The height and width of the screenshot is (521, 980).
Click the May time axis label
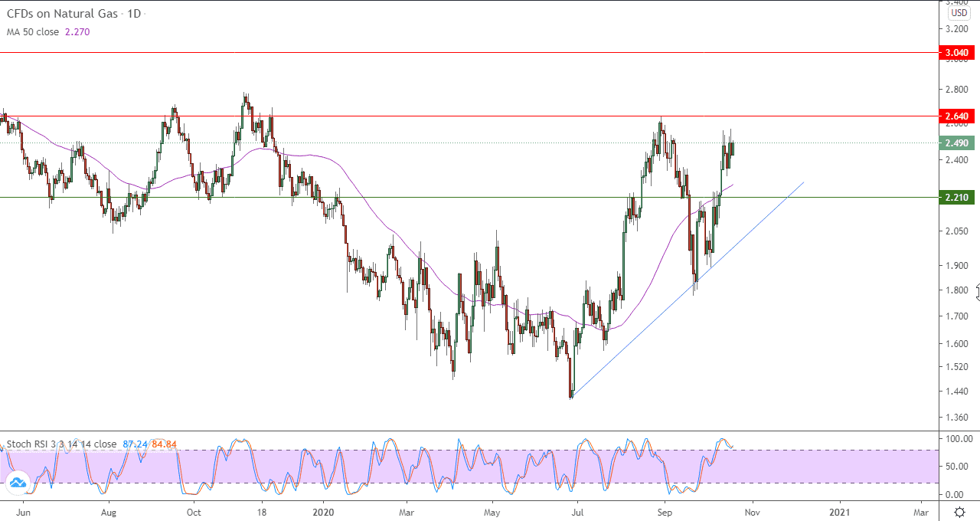493,512
